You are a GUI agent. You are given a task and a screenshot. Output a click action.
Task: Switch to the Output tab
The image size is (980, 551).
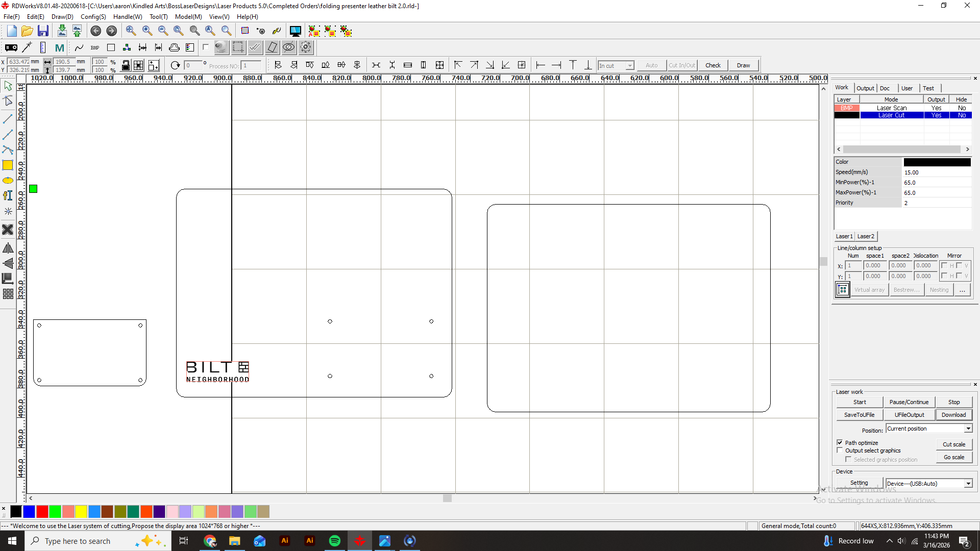tap(865, 88)
